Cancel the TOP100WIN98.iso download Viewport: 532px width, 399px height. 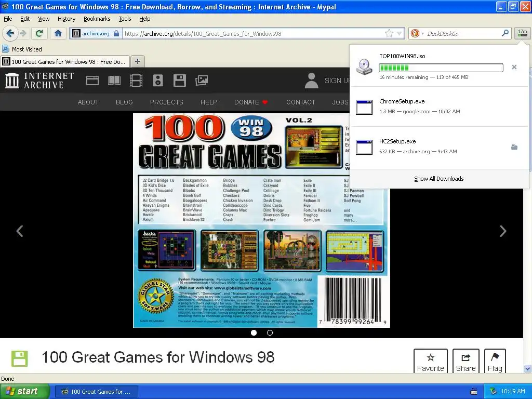tap(514, 67)
